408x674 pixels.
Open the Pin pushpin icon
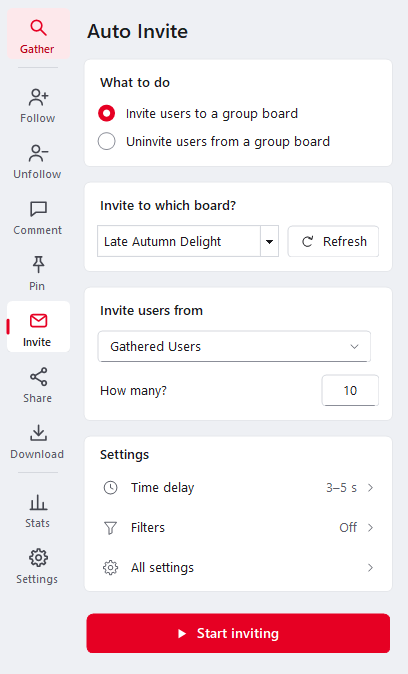click(38, 264)
